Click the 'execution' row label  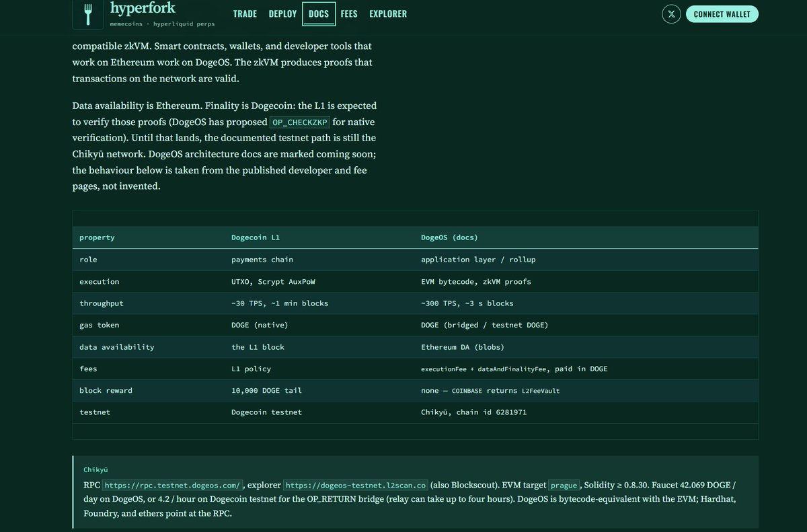click(x=99, y=282)
